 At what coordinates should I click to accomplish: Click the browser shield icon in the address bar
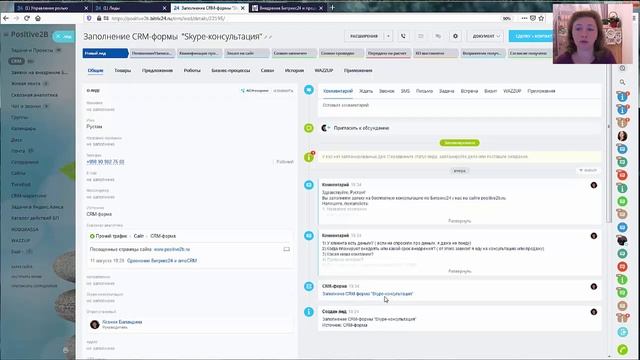pyautogui.click(x=89, y=18)
